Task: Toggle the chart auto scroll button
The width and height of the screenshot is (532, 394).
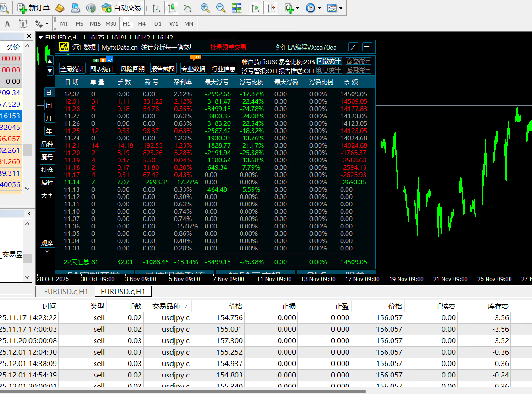Action: (x=255, y=8)
